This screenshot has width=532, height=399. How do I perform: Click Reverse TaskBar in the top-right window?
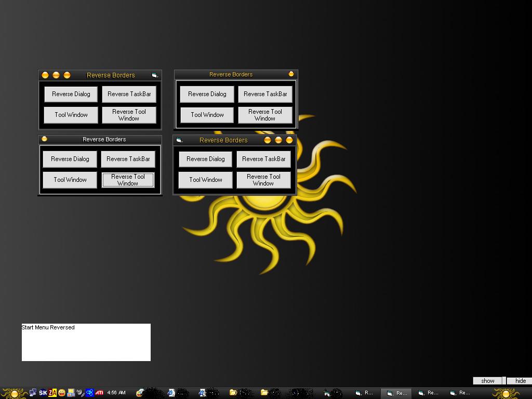coord(265,94)
